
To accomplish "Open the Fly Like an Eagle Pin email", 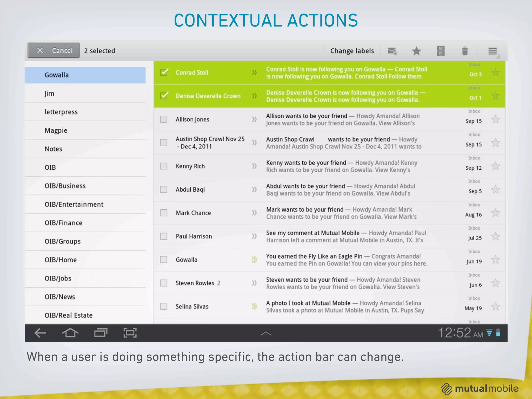I will tap(329, 260).
